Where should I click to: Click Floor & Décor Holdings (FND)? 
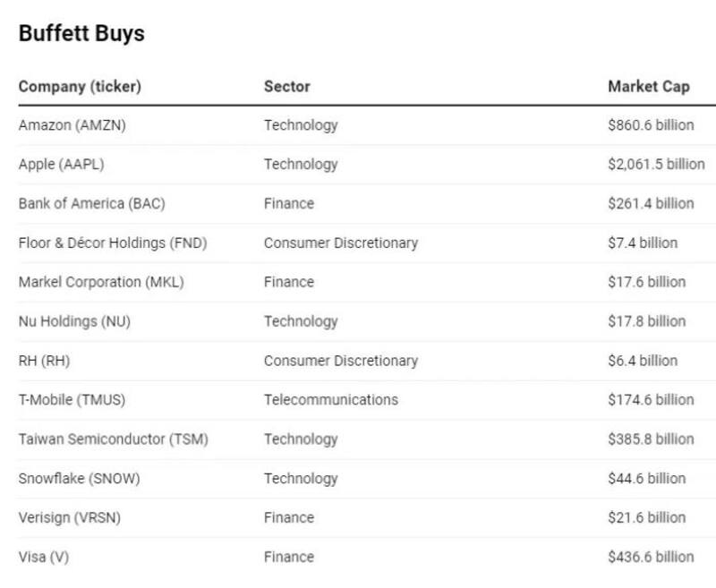[112, 243]
